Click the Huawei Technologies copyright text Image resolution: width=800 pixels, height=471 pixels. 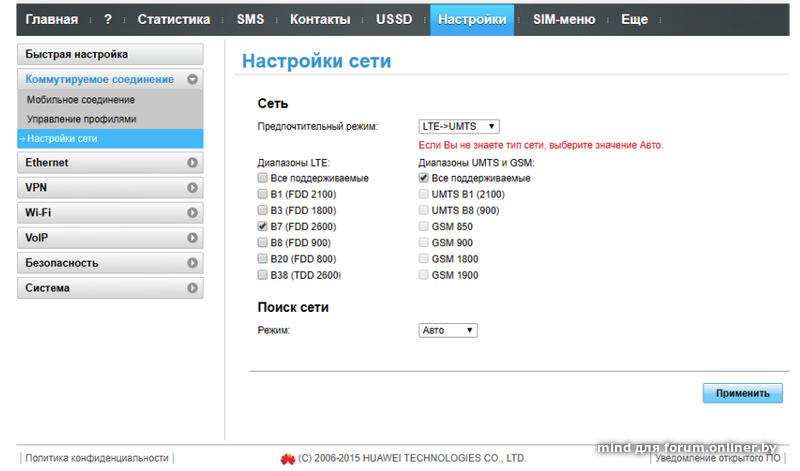point(412,458)
